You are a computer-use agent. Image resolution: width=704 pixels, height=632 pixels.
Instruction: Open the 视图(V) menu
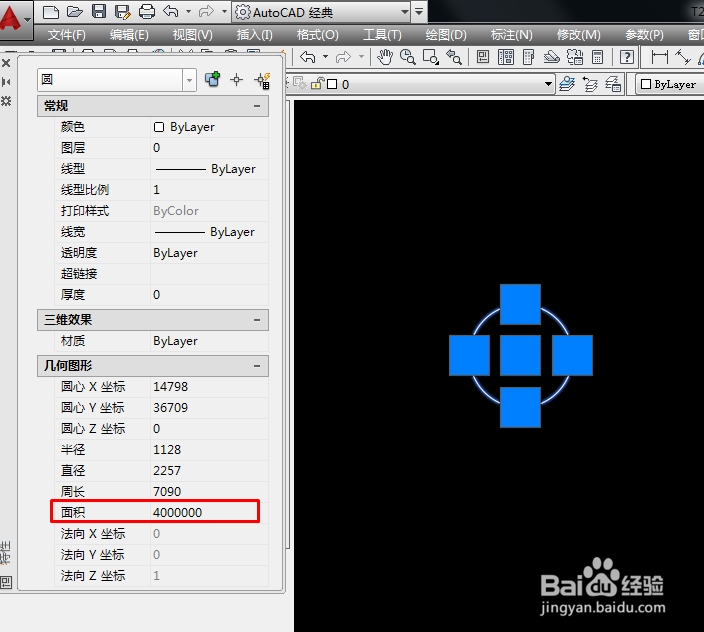[193, 35]
